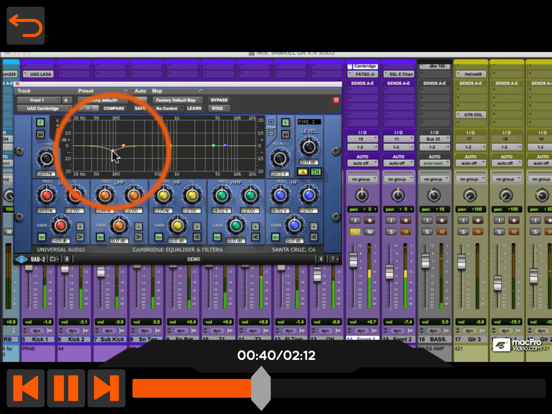Open the BASS track auto read dropdown
552x414 pixels.
434,163
